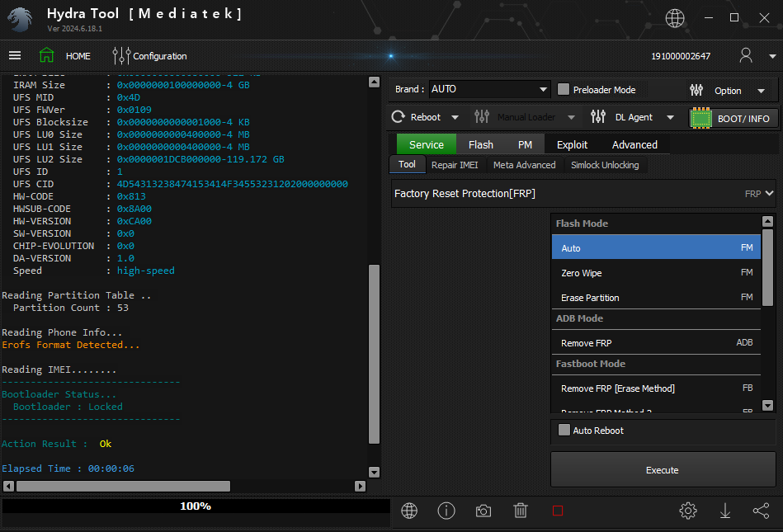Image resolution: width=783 pixels, height=532 pixels.
Task: Click the BOOT/ INFO button
Action: 734,118
